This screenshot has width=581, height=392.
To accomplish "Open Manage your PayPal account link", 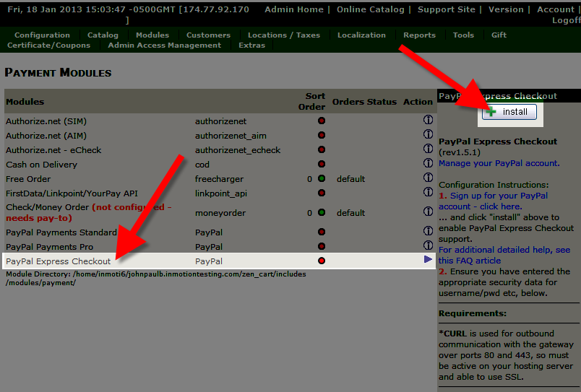I will pyautogui.click(x=498, y=163).
